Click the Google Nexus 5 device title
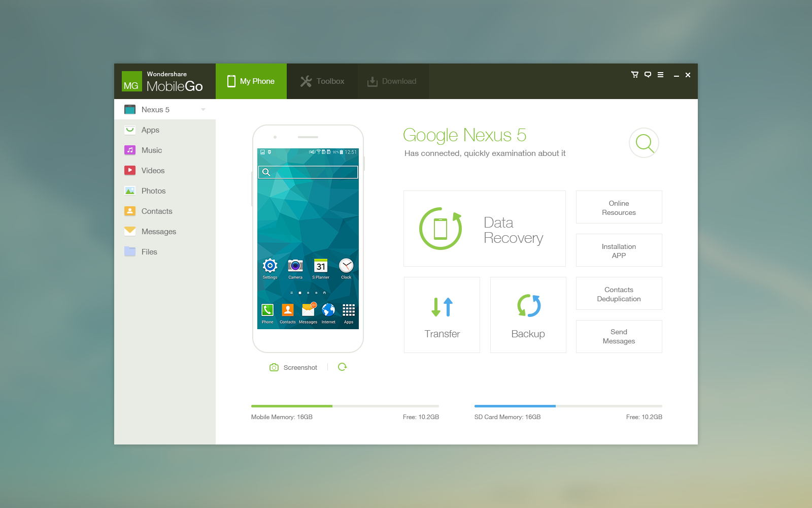 click(464, 135)
